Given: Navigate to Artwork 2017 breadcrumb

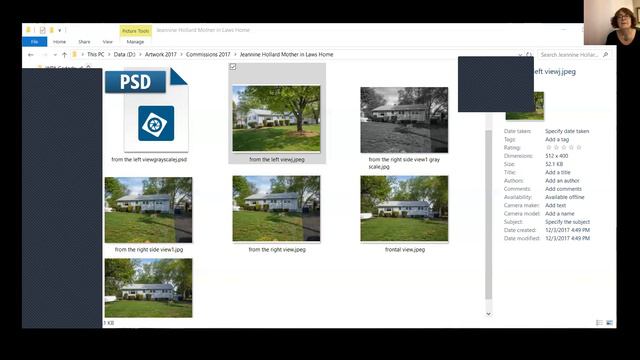Looking at the screenshot, I should tap(161, 54).
